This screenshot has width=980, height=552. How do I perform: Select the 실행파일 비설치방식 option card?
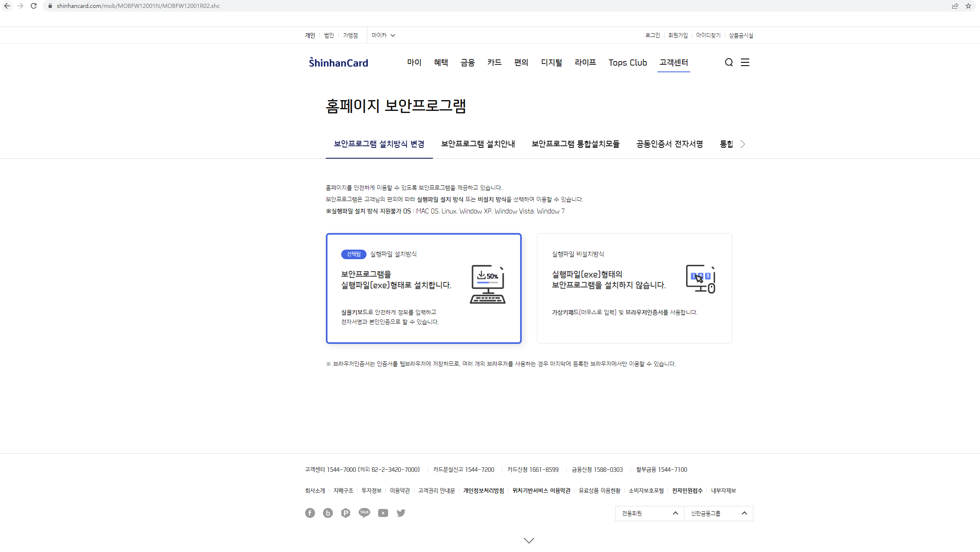[634, 288]
